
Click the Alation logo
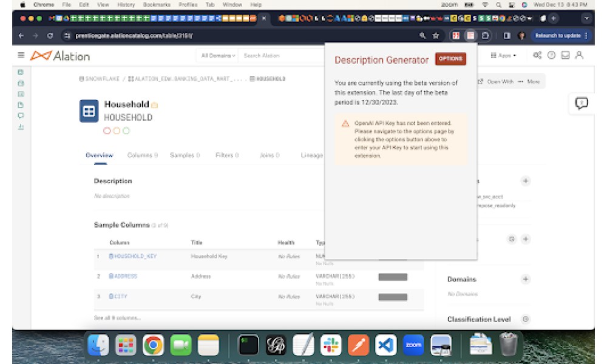tap(60, 56)
